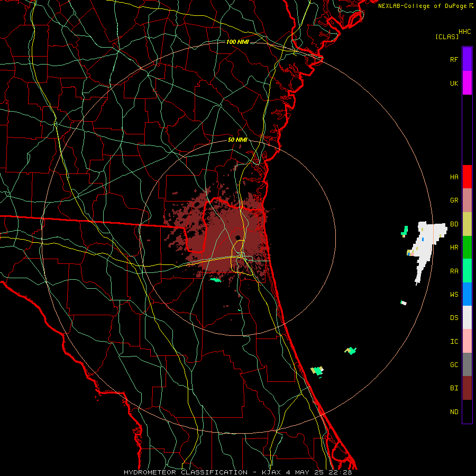The width and height of the screenshot is (476, 476).
Task: Click the HA red legend swatch
Action: (x=467, y=177)
